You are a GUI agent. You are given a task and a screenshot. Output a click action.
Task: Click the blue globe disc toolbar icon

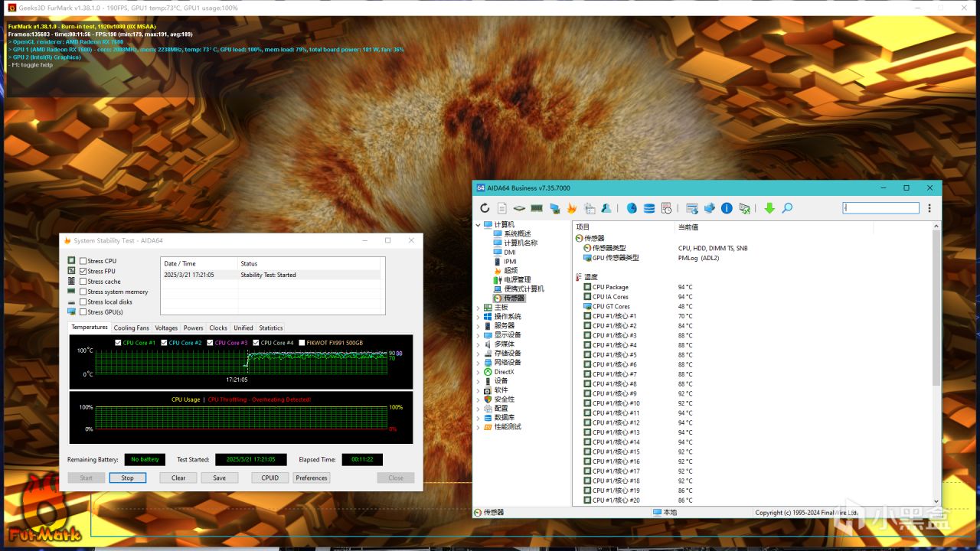(x=632, y=208)
